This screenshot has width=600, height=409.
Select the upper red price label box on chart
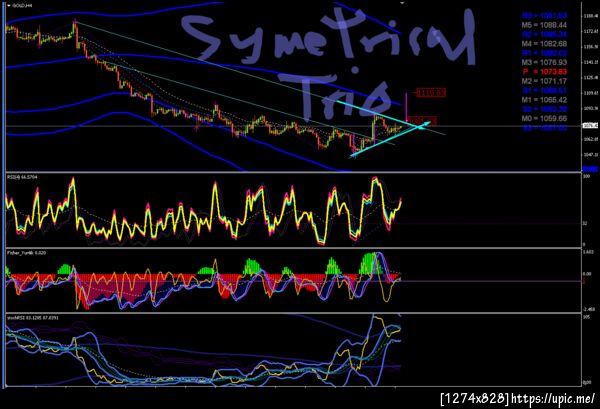click(431, 93)
